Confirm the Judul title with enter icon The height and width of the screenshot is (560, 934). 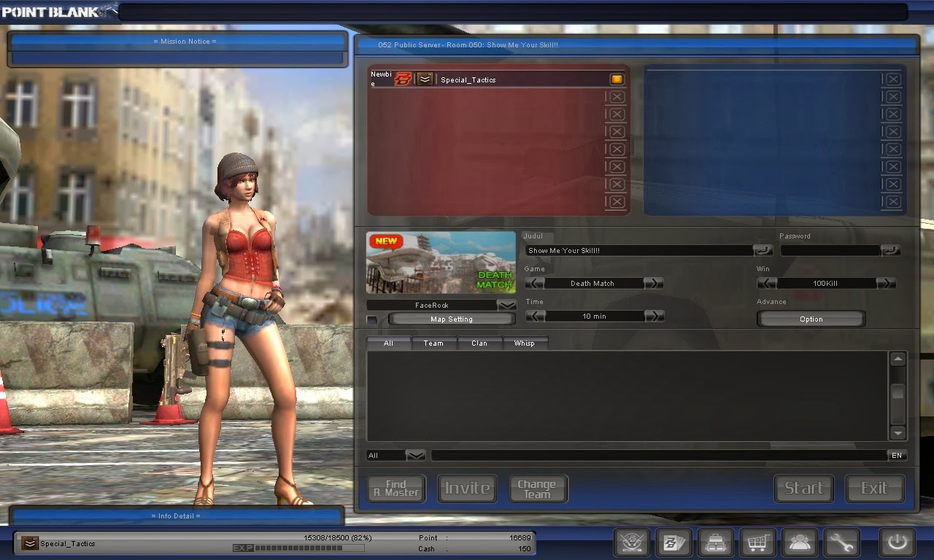tap(763, 250)
